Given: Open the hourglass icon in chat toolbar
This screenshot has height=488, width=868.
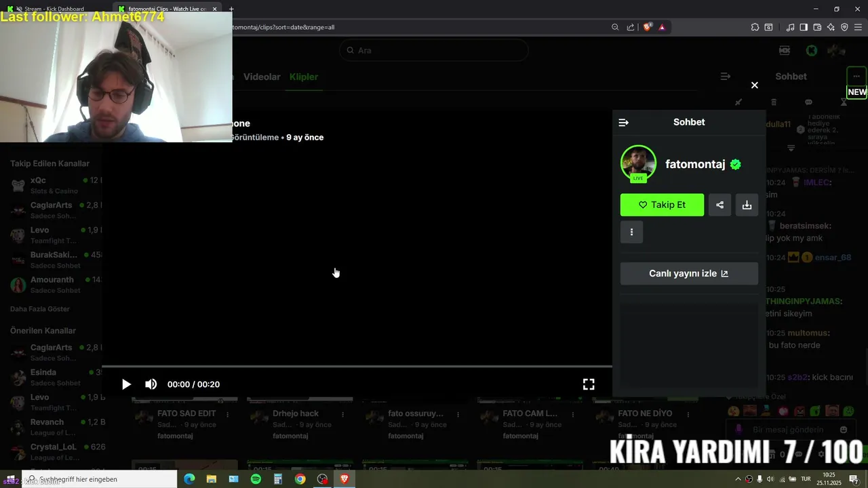Looking at the screenshot, I should tap(844, 102).
